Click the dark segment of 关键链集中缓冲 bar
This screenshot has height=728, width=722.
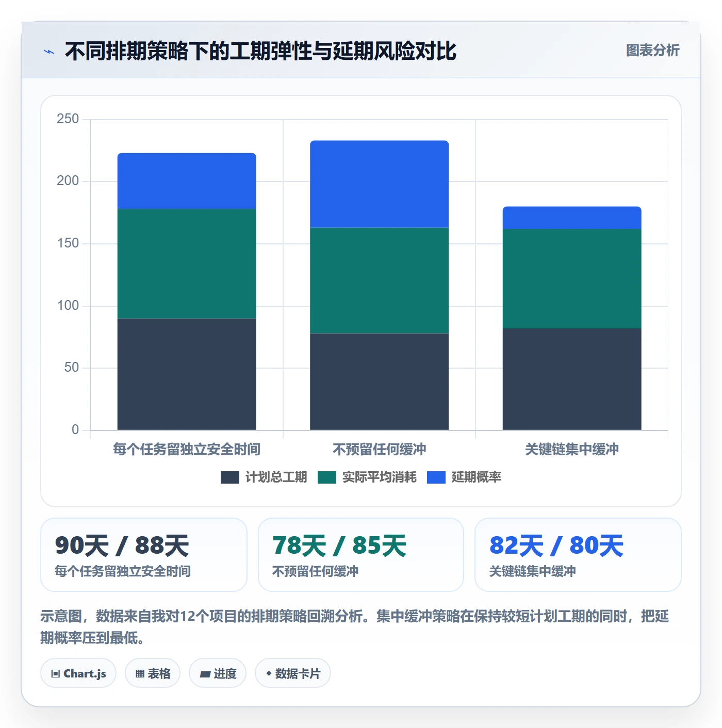(572, 379)
